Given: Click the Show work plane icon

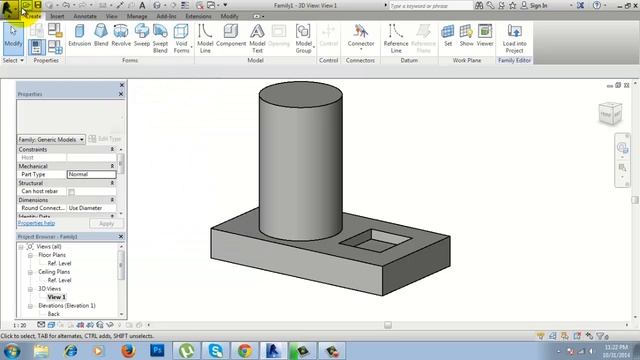Looking at the screenshot, I should pos(466,35).
